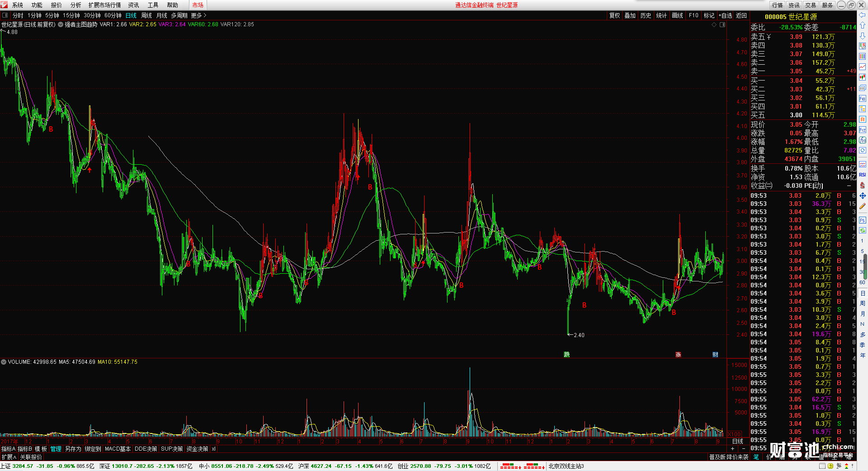Open the 报价 menu

click(x=57, y=5)
